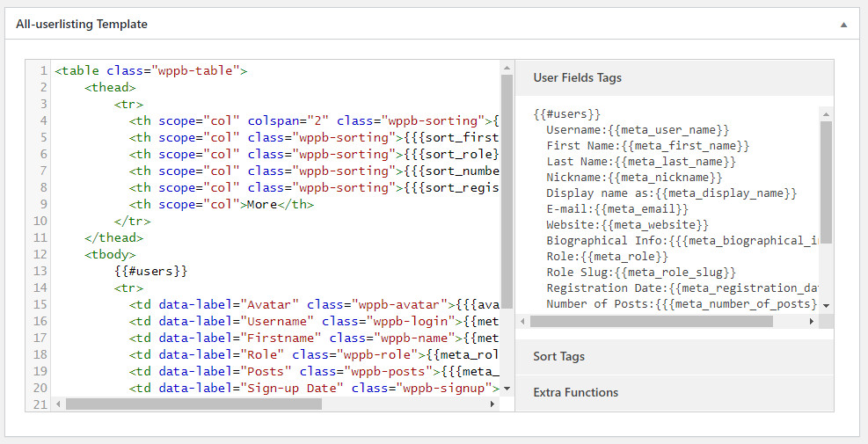The height and width of the screenshot is (444, 868).
Task: Click the code editor's horizontal scroll right arrow
Action: click(x=492, y=404)
